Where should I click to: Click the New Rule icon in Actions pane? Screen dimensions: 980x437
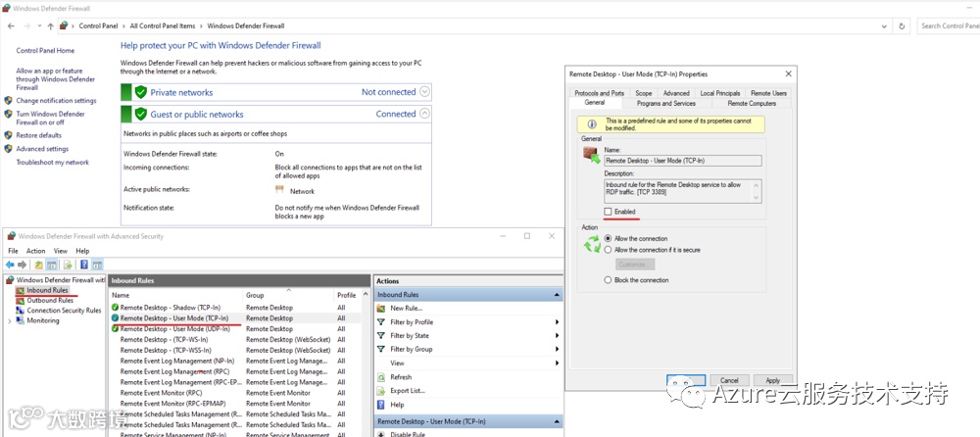381,309
